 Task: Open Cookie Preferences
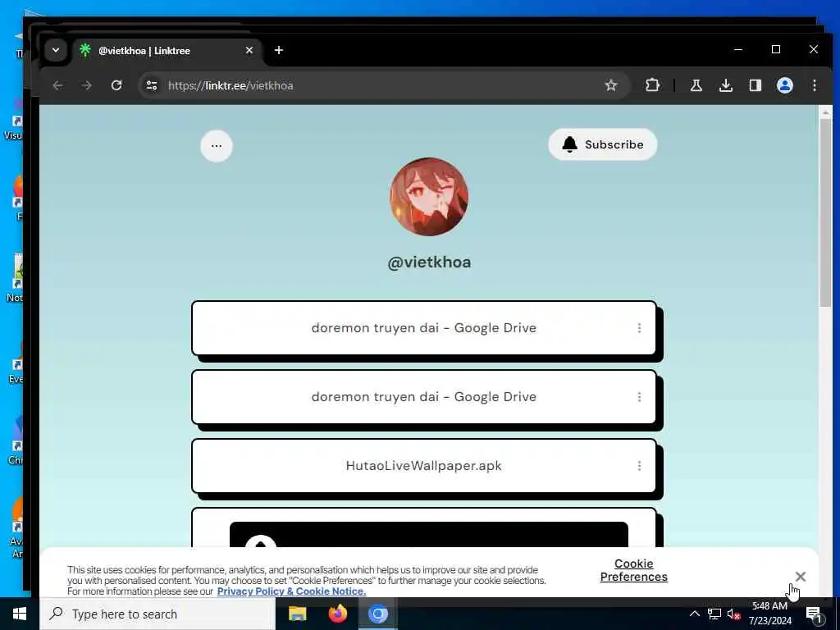[x=634, y=570]
